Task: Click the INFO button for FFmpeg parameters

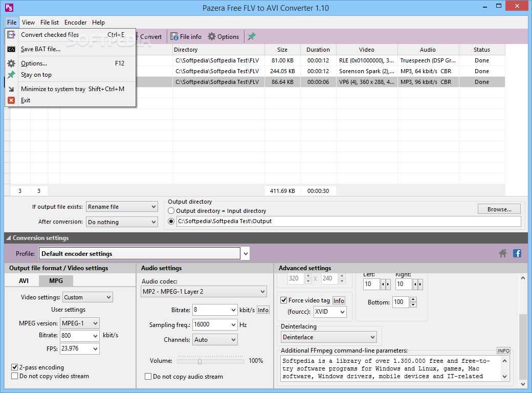Action: [x=503, y=351]
